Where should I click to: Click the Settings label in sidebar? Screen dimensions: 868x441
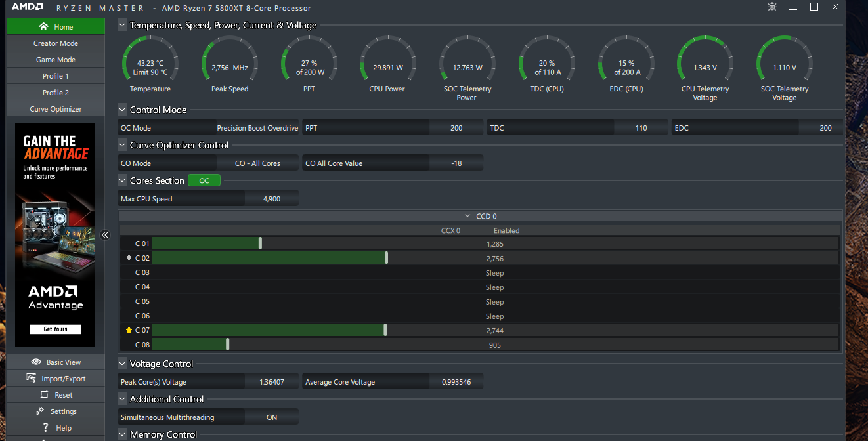pyautogui.click(x=64, y=411)
